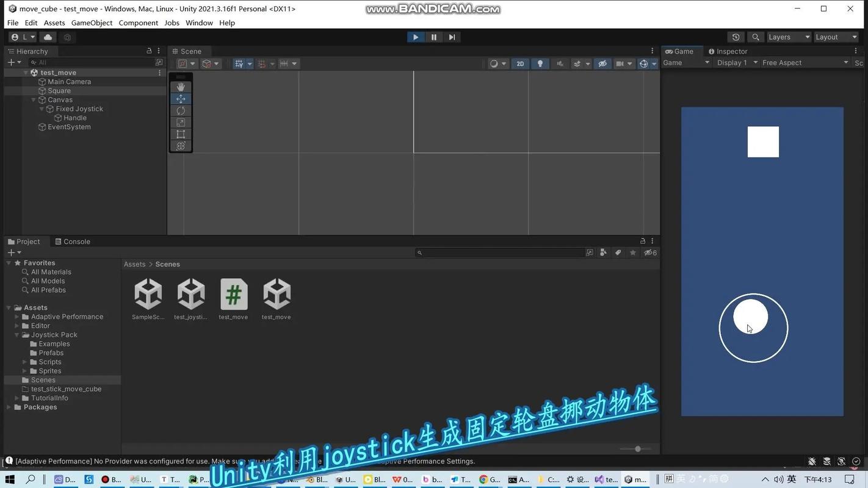Select Main Camera in Hierarchy

click(69, 82)
